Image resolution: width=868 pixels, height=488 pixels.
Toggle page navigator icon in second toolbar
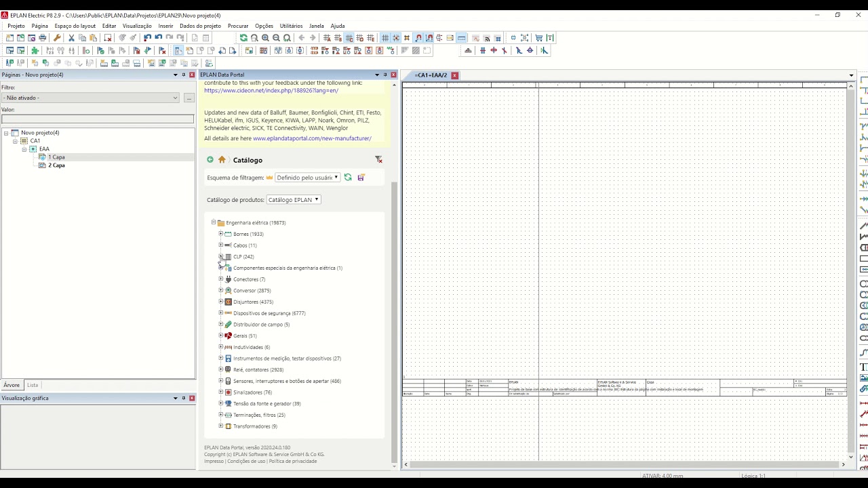[x=178, y=51]
